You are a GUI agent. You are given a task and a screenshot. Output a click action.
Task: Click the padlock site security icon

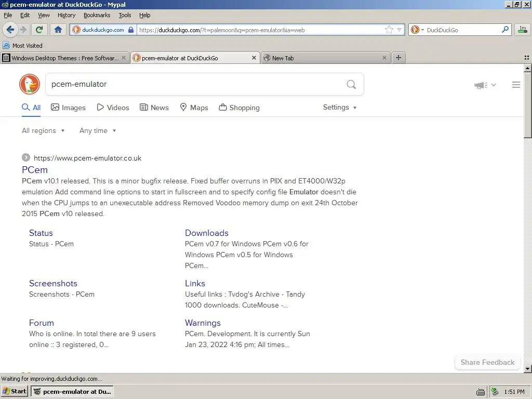131,30
